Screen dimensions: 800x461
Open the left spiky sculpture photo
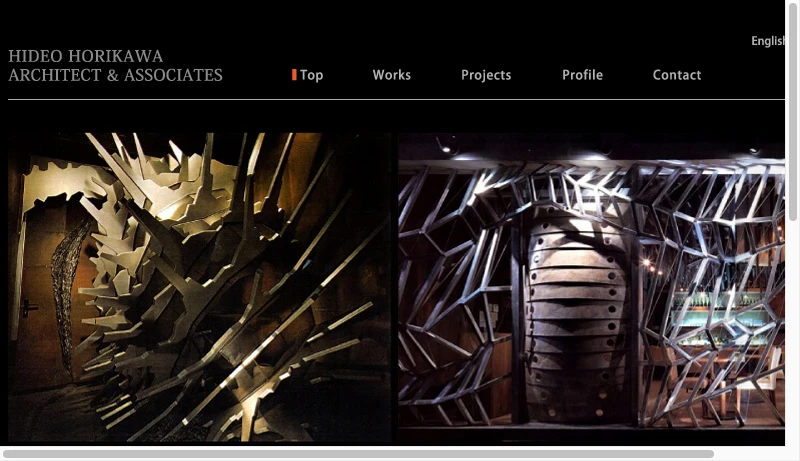tap(198, 288)
